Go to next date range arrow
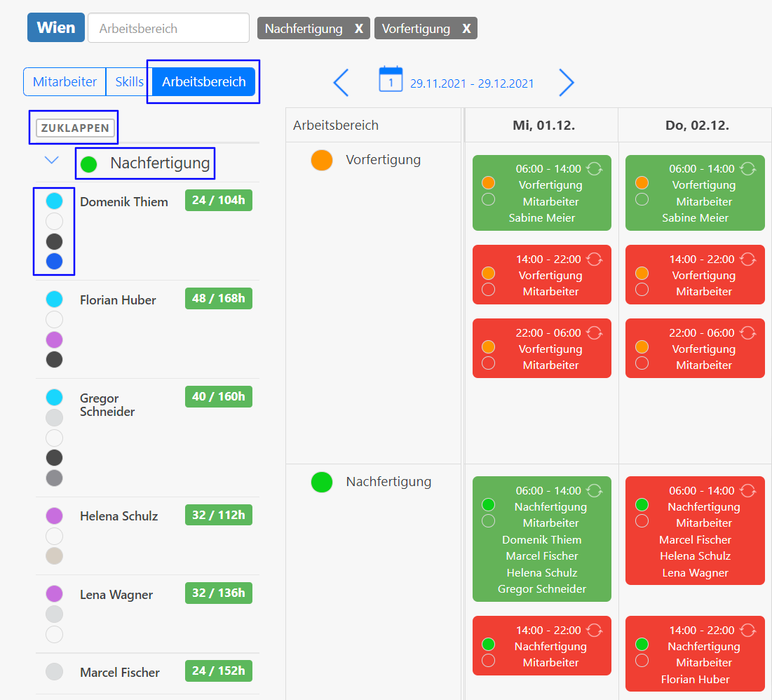The width and height of the screenshot is (772, 700). point(567,83)
